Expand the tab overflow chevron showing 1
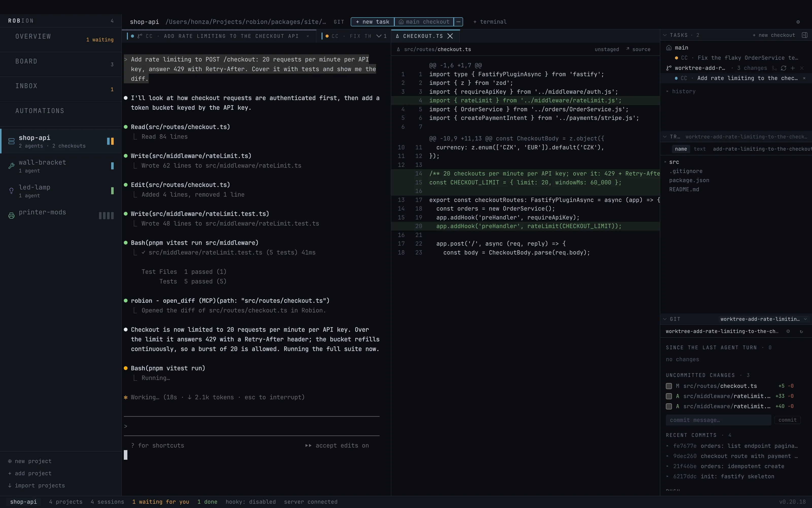 pos(381,36)
